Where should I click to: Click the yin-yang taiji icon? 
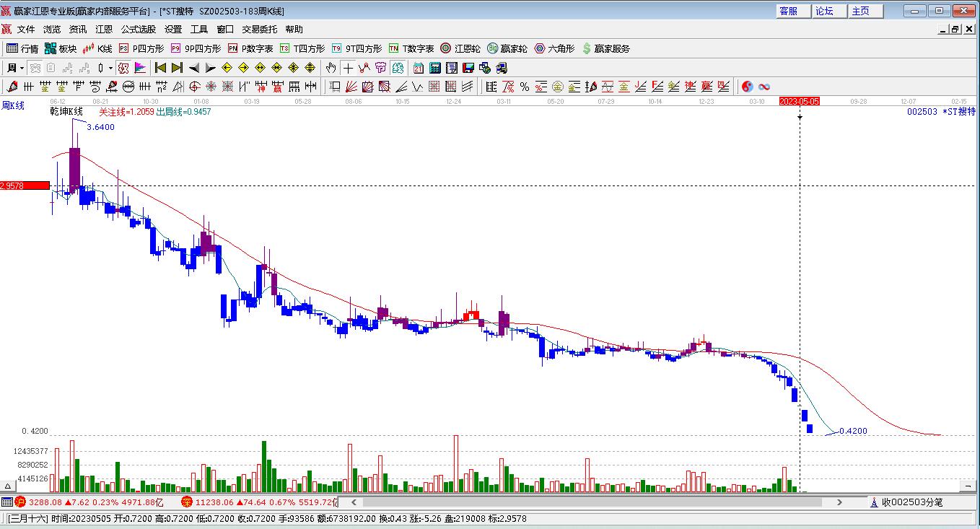[x=748, y=87]
